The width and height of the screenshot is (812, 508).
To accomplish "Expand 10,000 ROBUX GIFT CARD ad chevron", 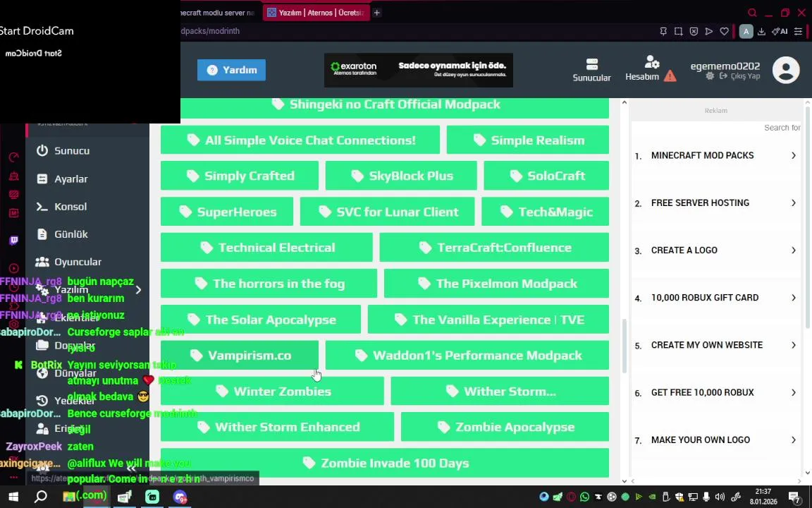I will pos(794,298).
